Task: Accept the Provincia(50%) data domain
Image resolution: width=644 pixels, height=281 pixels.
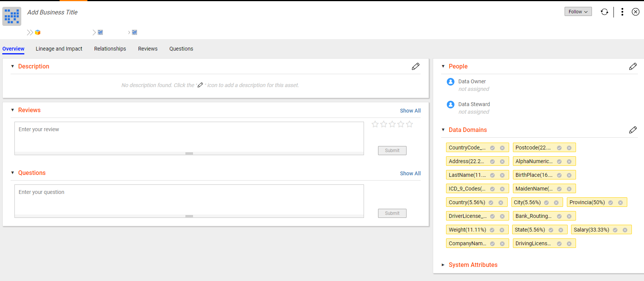Action: coord(611,203)
